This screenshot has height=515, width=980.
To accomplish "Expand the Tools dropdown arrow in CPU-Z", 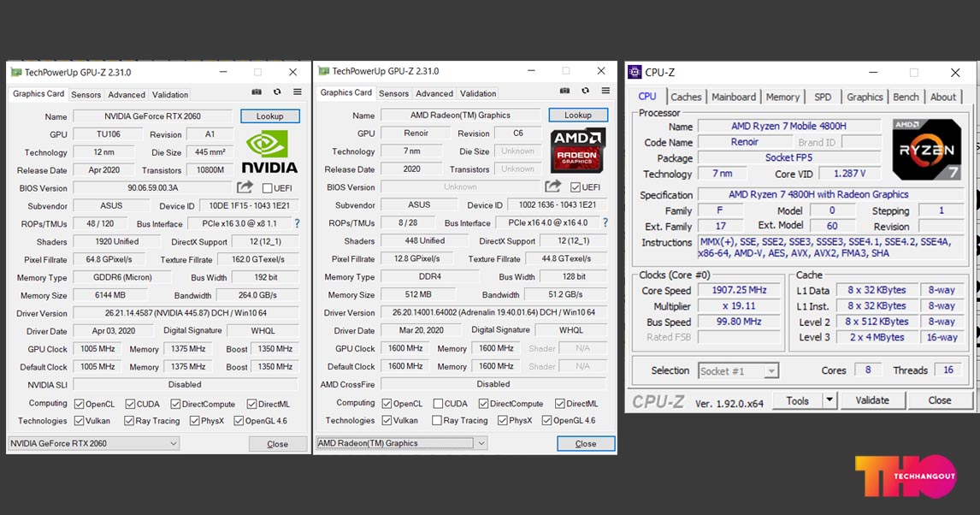I will tap(829, 400).
